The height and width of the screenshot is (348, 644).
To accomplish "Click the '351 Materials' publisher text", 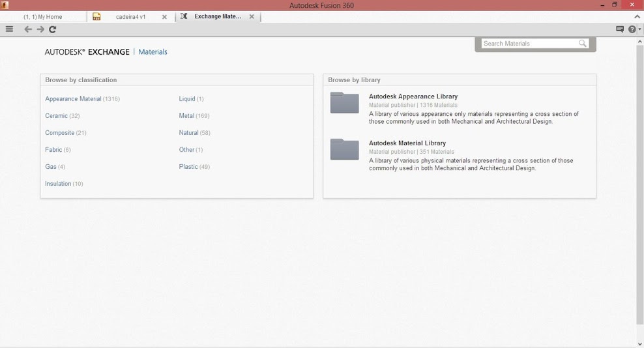I will (437, 152).
